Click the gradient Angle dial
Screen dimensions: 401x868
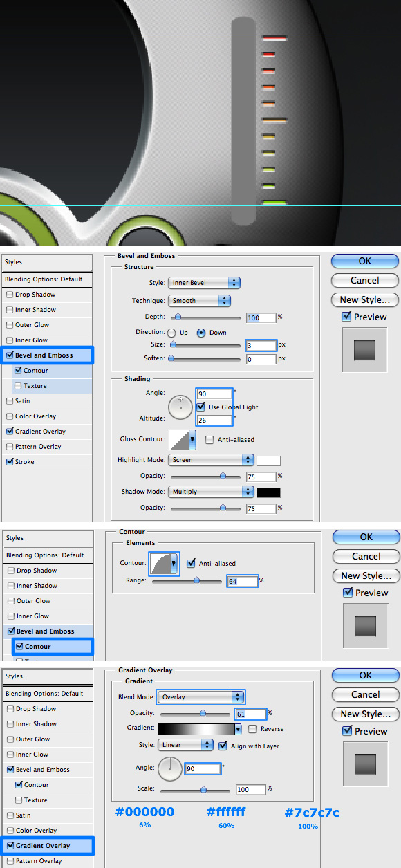coord(171,768)
